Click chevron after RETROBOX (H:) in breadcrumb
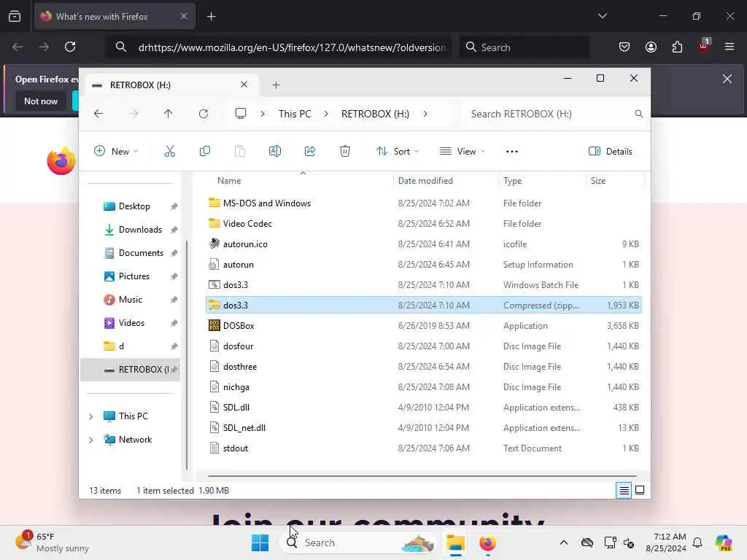 click(425, 114)
